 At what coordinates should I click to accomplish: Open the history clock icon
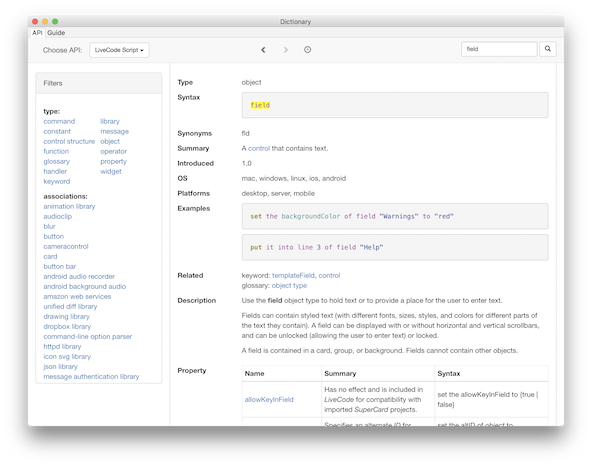pos(307,49)
